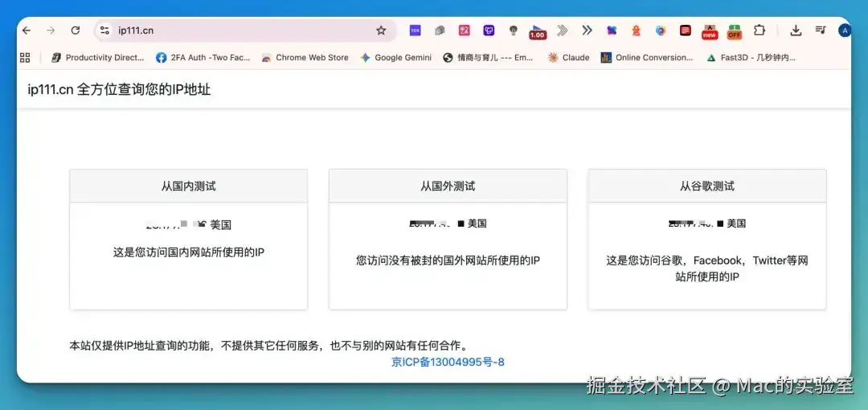Click the gray triple-chevron extension icon
This screenshot has width=868, height=410.
pyautogui.click(x=563, y=31)
